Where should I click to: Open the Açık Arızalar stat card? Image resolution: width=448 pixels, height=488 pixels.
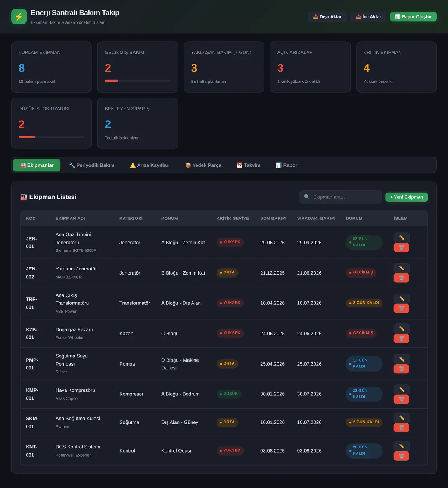click(x=310, y=67)
